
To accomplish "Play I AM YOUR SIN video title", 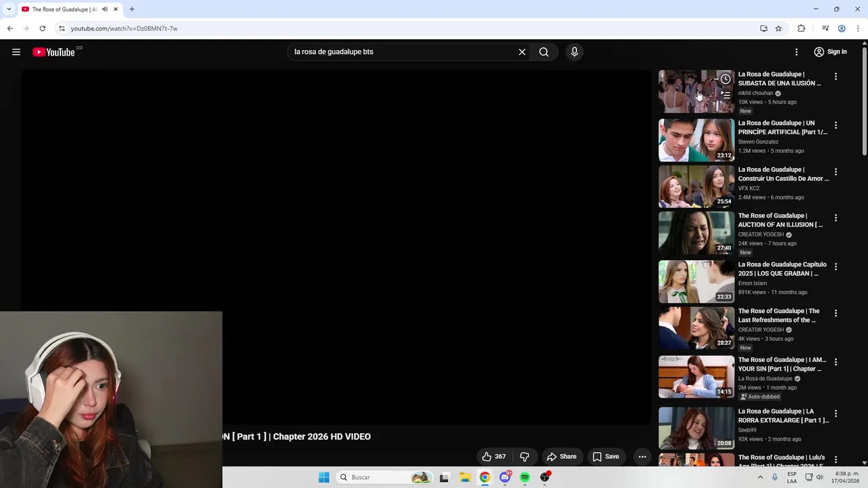I will (782, 364).
